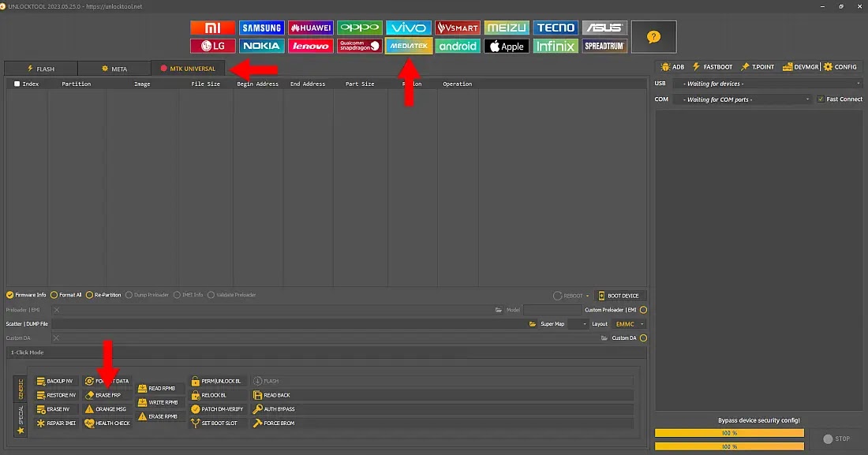This screenshot has width=868, height=455.
Task: Select the Infinix brand logo
Action: click(x=556, y=46)
